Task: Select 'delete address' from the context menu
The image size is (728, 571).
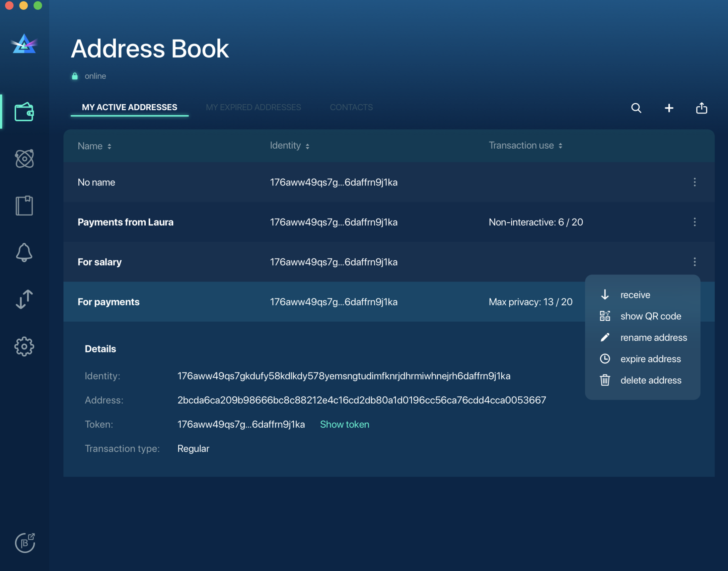Action: tap(651, 380)
